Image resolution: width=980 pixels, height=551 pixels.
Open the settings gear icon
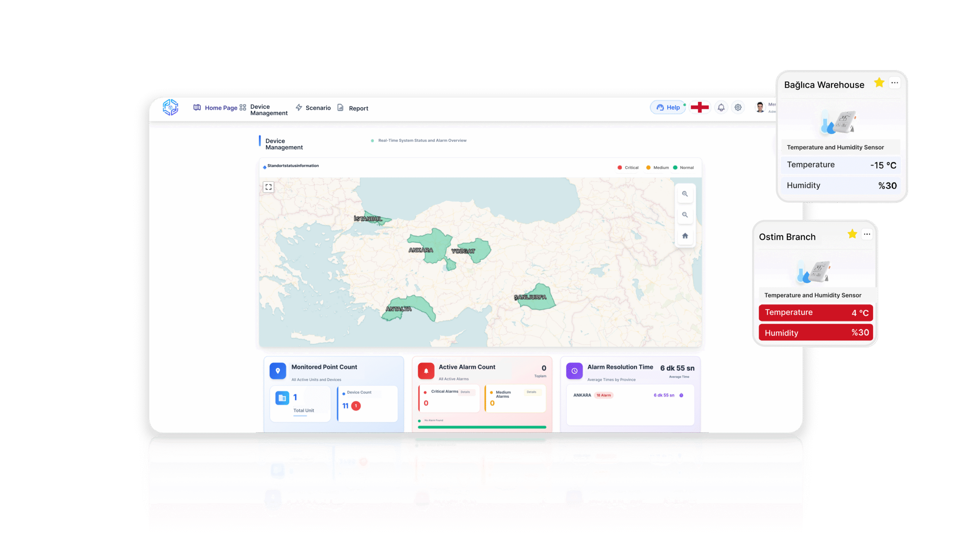[738, 108]
